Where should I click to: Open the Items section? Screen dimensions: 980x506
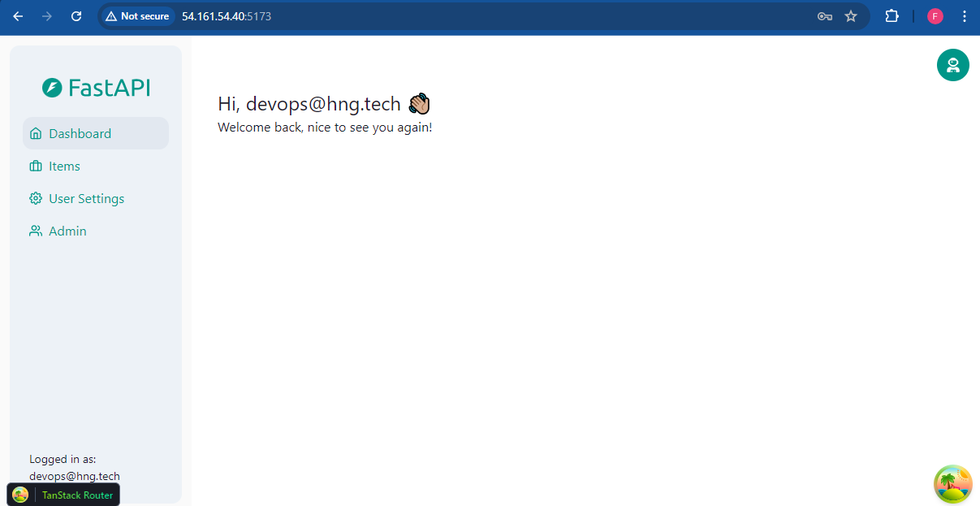(64, 166)
